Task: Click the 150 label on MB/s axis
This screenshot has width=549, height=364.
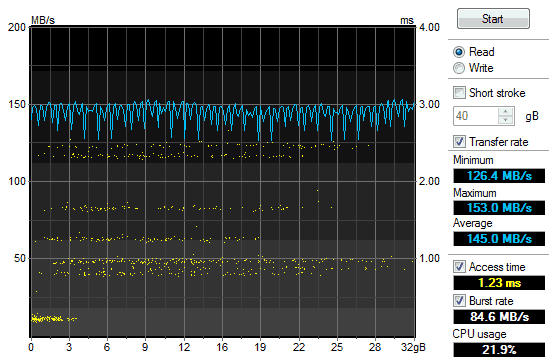Action: point(17,104)
